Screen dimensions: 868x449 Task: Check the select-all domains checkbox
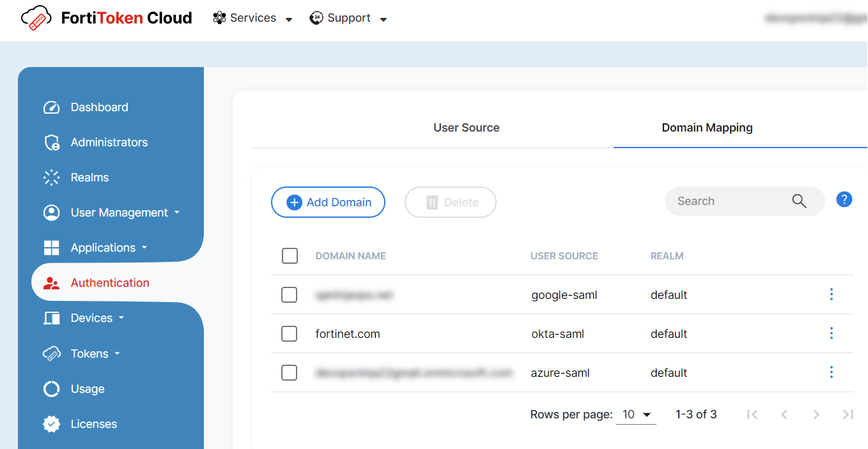click(x=290, y=255)
